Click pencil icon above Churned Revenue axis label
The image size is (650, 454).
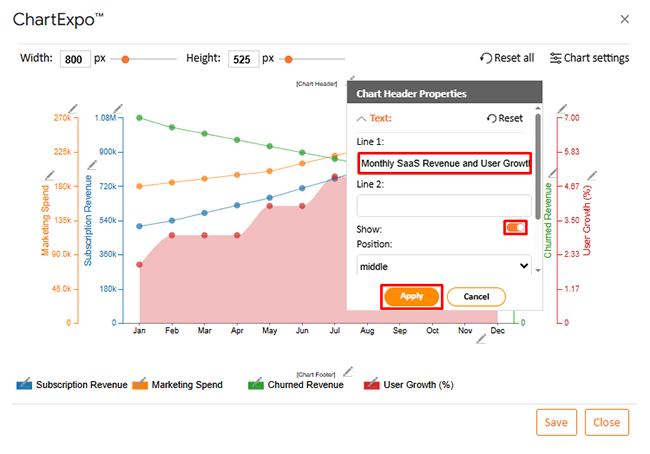click(553, 172)
